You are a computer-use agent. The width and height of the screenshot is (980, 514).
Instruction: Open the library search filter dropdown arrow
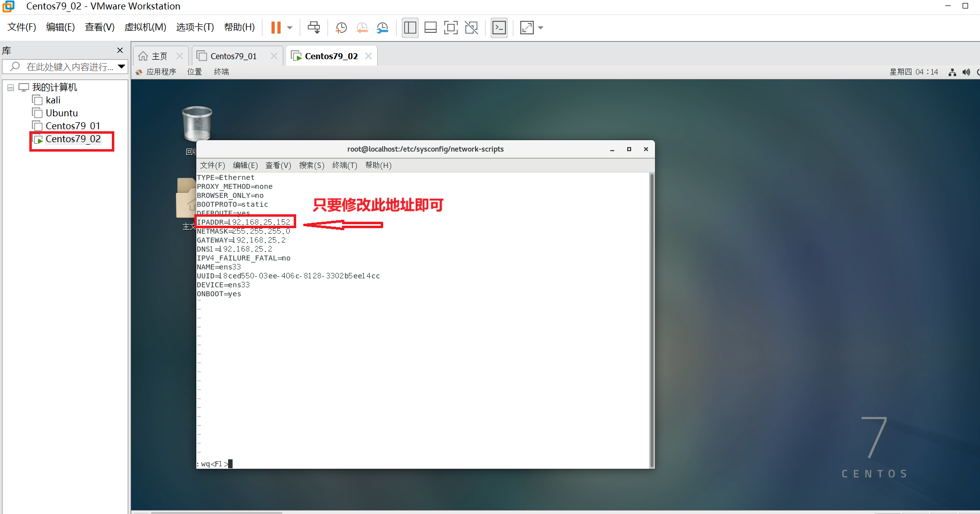click(x=121, y=67)
